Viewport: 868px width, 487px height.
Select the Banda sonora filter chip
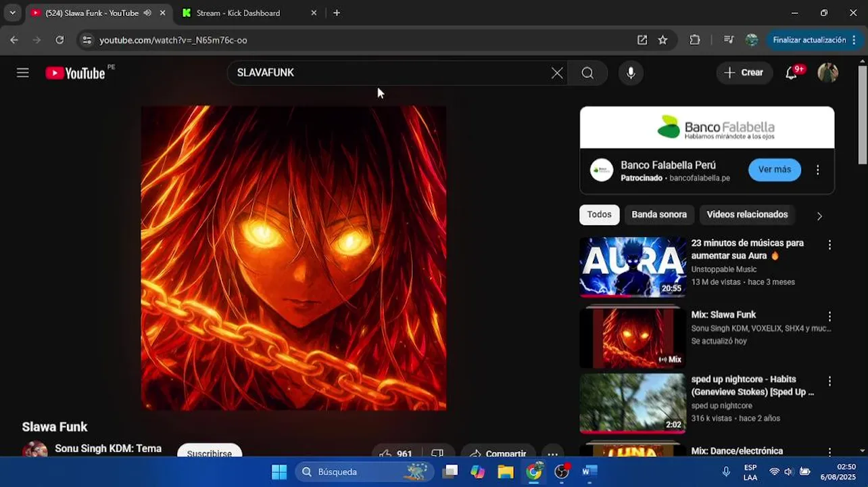(659, 214)
